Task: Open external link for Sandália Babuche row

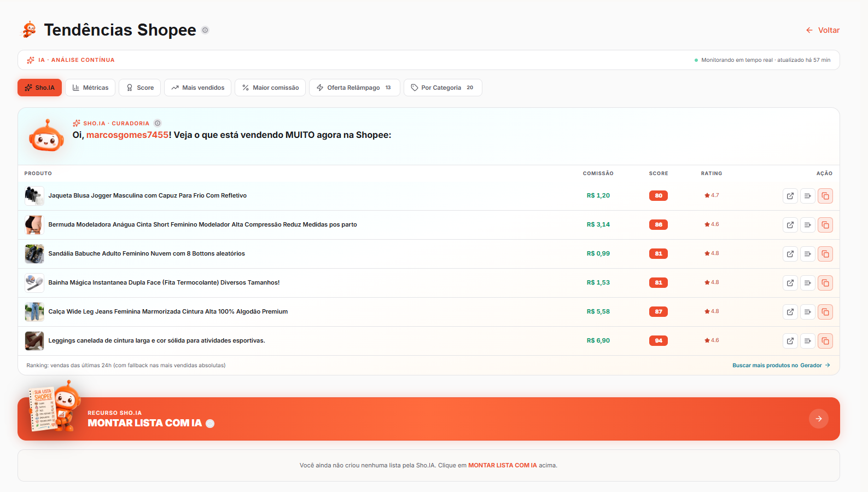Action: pos(790,254)
